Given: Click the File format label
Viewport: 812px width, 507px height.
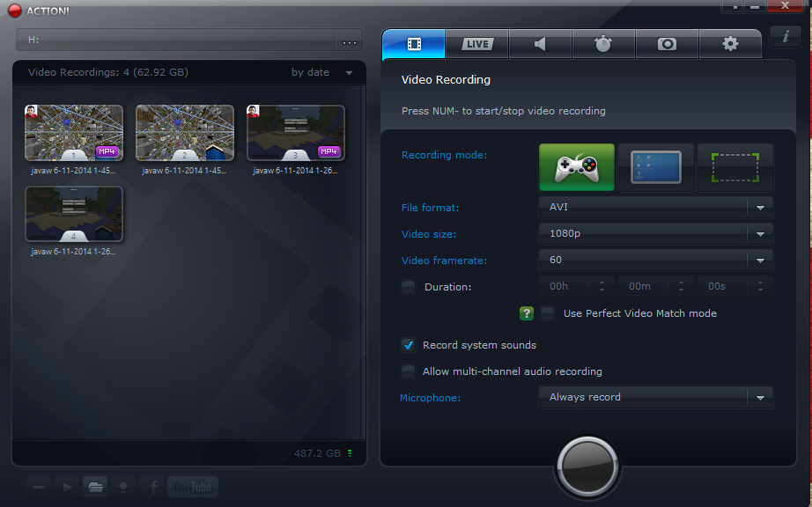Looking at the screenshot, I should pos(430,208).
